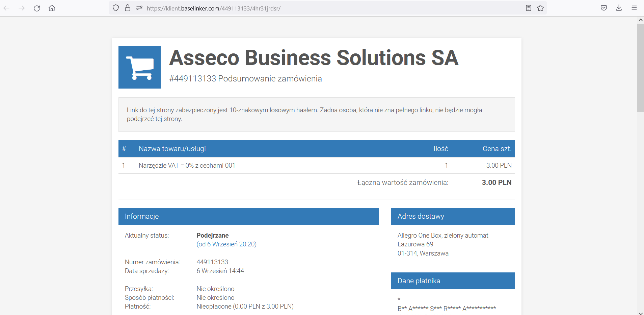Save page to Pocket

click(604, 8)
